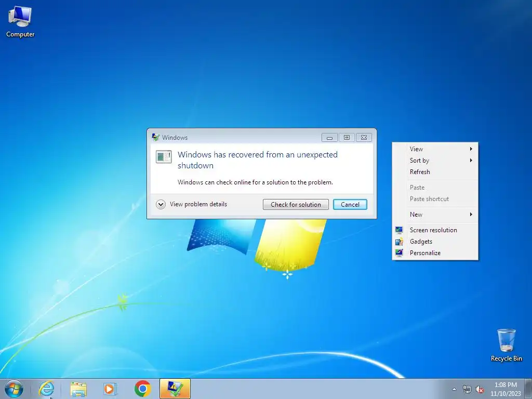Click the muted volume tray icon
The height and width of the screenshot is (399, 532).
(480, 390)
